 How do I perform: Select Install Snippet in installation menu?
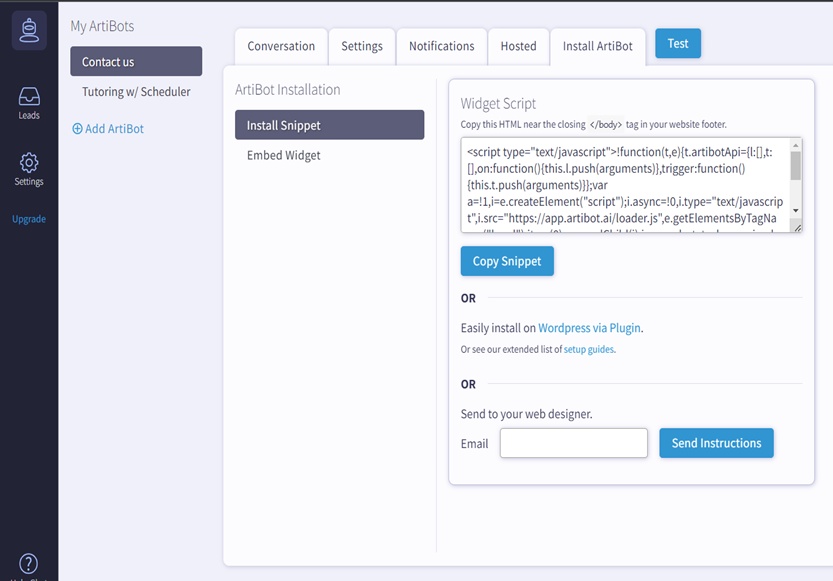click(329, 125)
